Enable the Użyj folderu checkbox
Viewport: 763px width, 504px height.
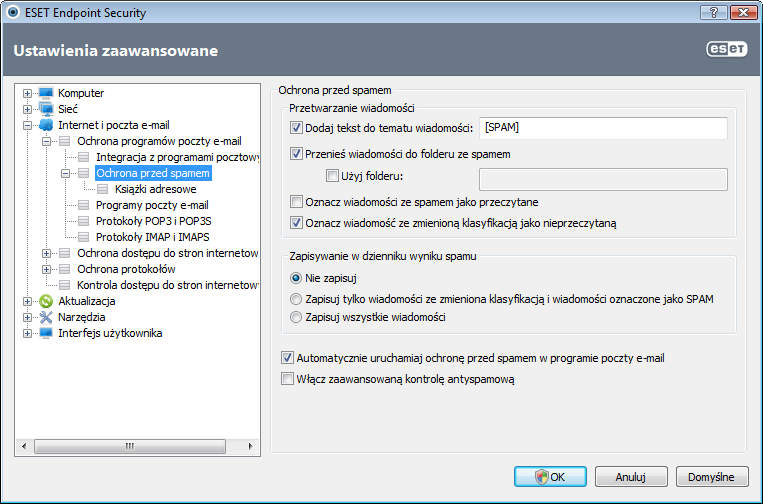click(332, 176)
